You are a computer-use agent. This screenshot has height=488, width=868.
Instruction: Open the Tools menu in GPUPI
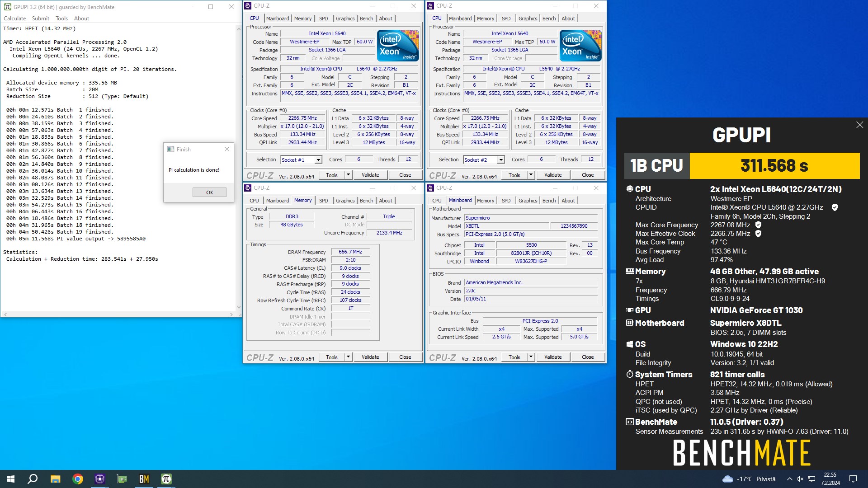[61, 19]
